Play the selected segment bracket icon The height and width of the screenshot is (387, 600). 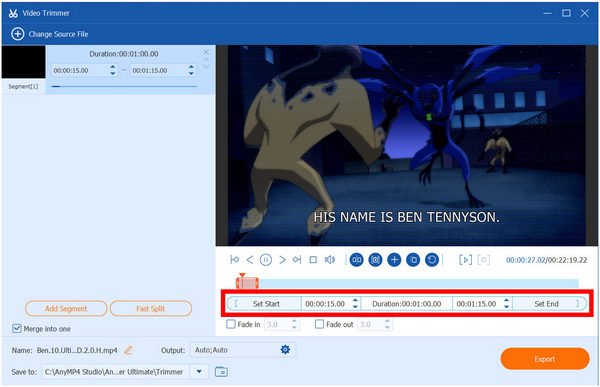click(x=465, y=260)
